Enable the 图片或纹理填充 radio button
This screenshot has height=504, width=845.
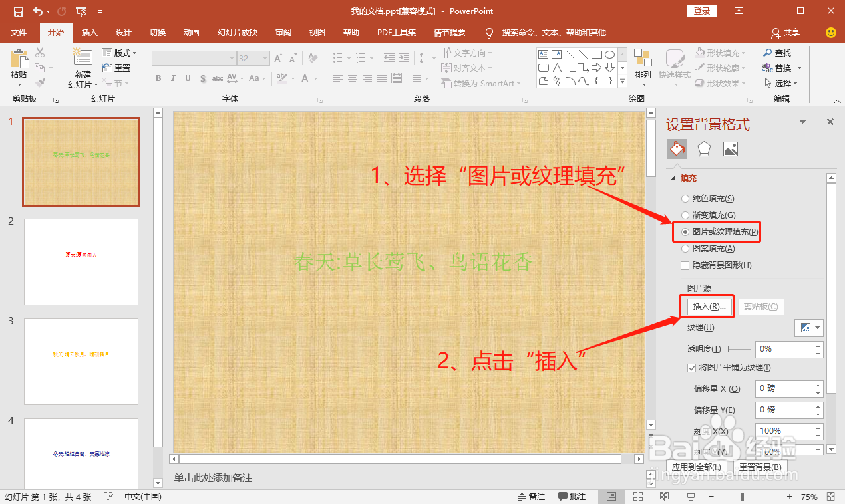point(685,232)
